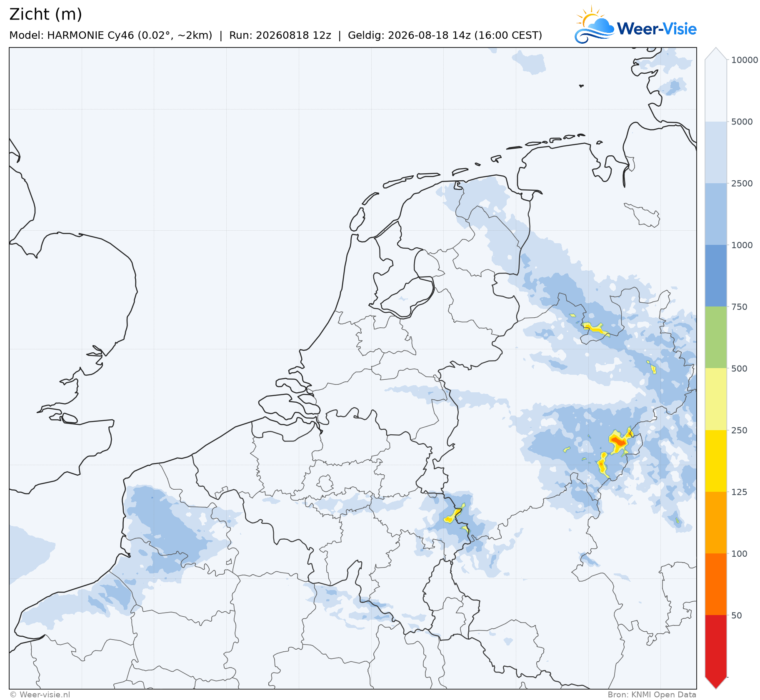Click the Weer-Visie brand name text

(657, 29)
